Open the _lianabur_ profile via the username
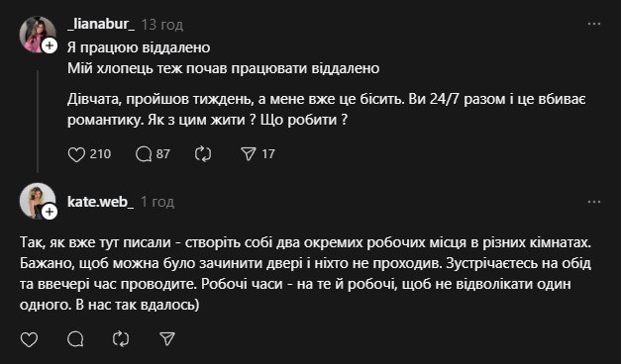Viewport: 621px width, 364px height. click(x=101, y=25)
